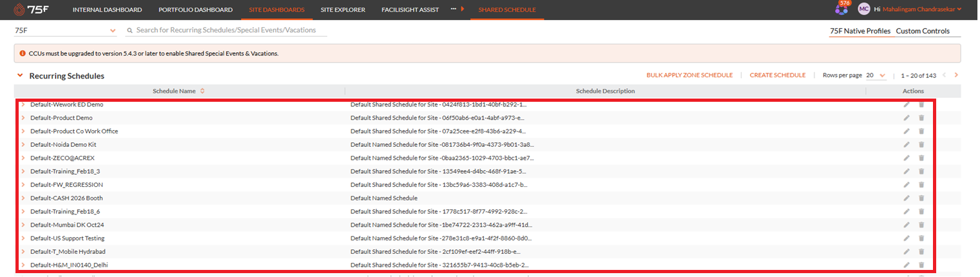The height and width of the screenshot is (277, 980).
Task: Expand the Default-US Support Testing row
Action: click(23, 238)
